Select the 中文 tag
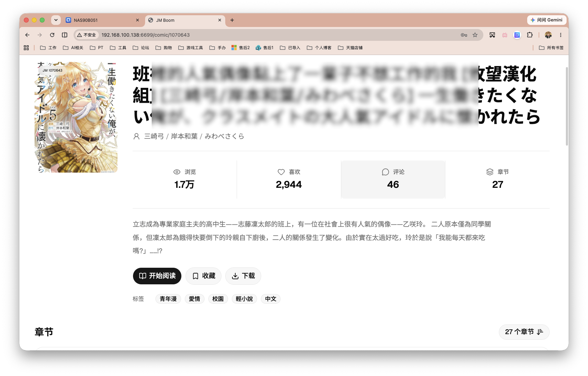 [x=271, y=299]
